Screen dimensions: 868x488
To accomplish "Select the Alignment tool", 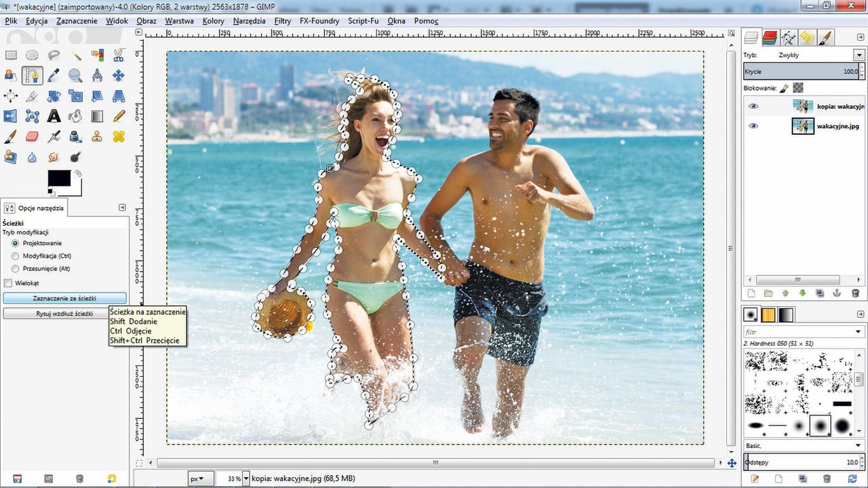I will pyautogui.click(x=11, y=96).
